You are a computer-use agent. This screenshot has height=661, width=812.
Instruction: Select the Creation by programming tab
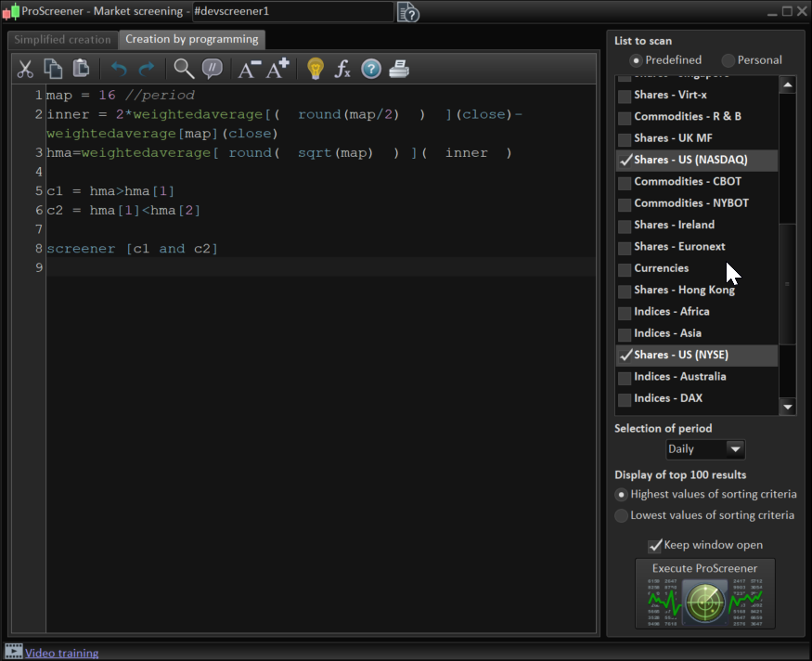(x=192, y=40)
